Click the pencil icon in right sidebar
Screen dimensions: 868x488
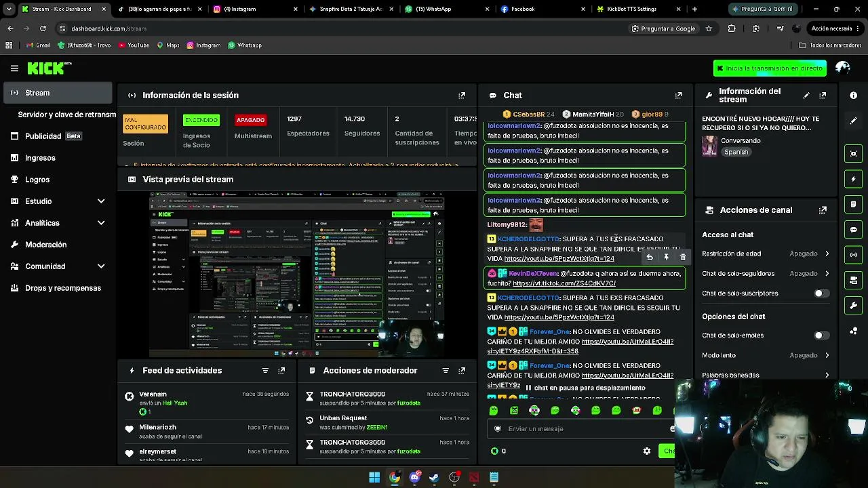[854, 121]
